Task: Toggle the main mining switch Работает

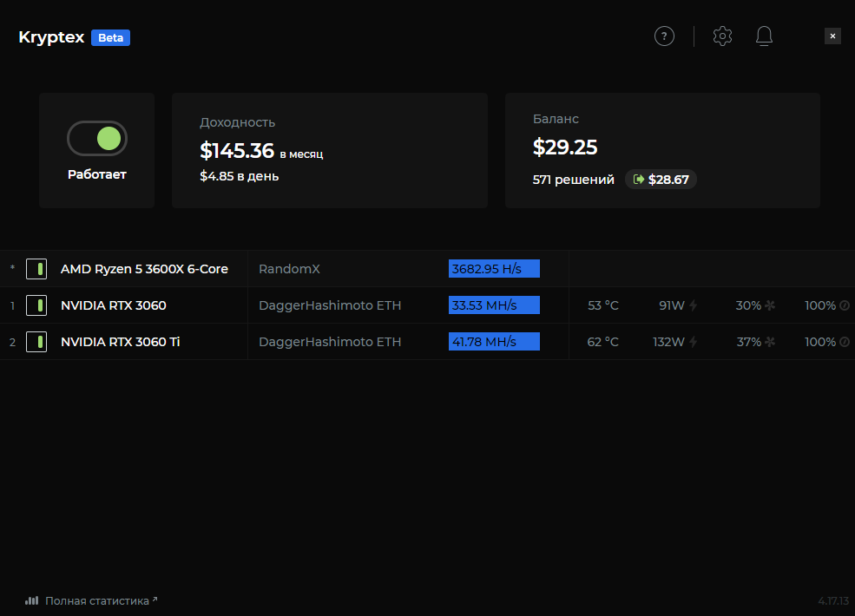Action: (x=97, y=139)
